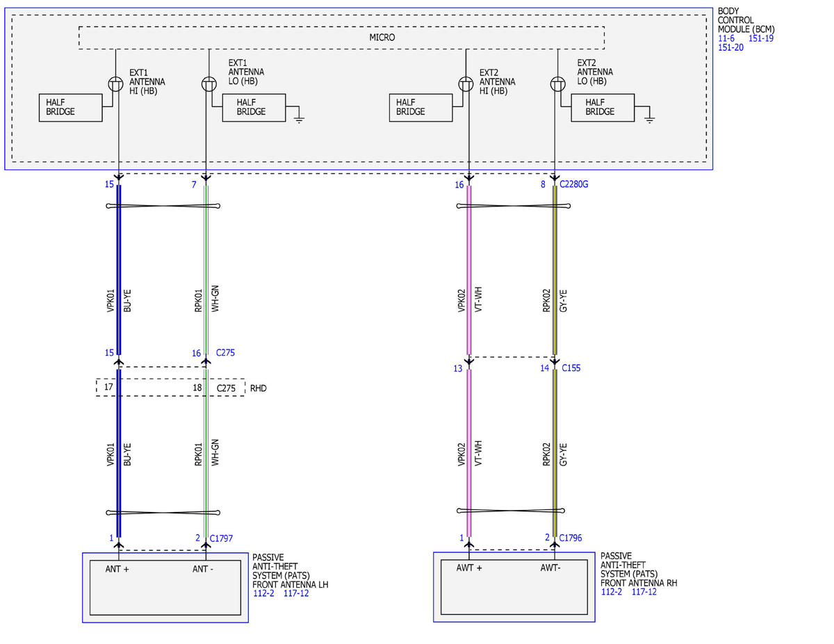Open the 151-20 page reference link
Image resolution: width=834 pixels, height=644 pixels.
coord(730,47)
